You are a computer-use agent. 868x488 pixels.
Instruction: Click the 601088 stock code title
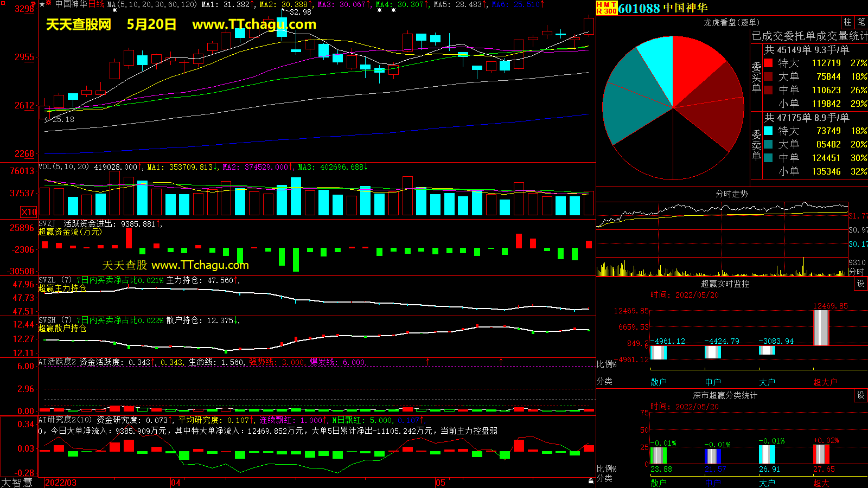(639, 8)
